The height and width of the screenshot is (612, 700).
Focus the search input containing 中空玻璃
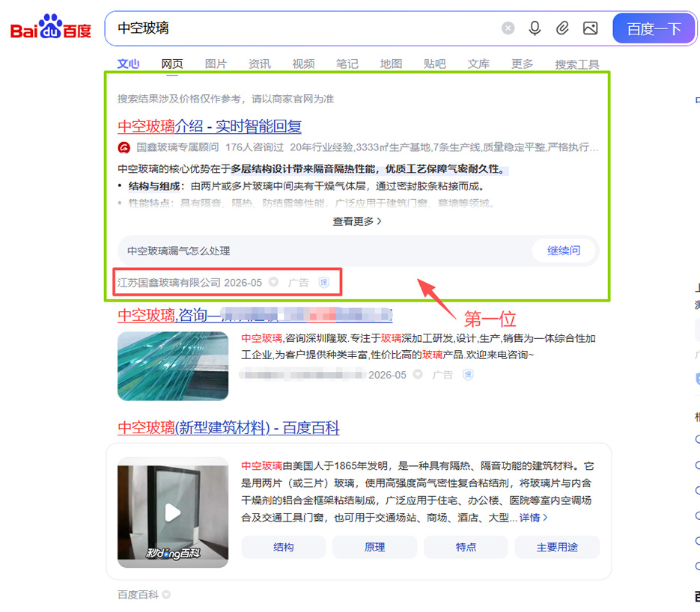coord(303,28)
